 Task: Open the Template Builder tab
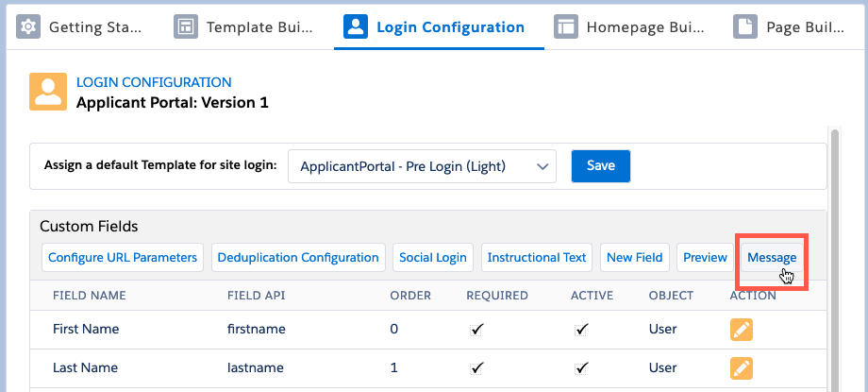point(245,26)
